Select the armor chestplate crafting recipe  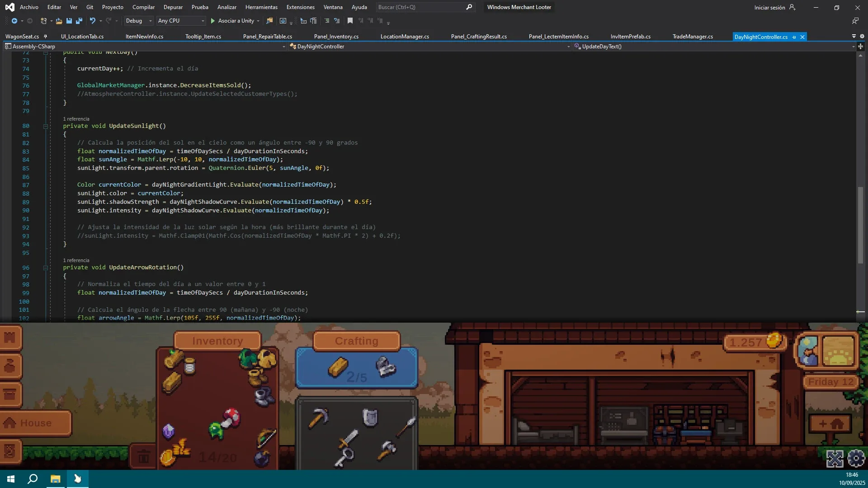point(370,417)
